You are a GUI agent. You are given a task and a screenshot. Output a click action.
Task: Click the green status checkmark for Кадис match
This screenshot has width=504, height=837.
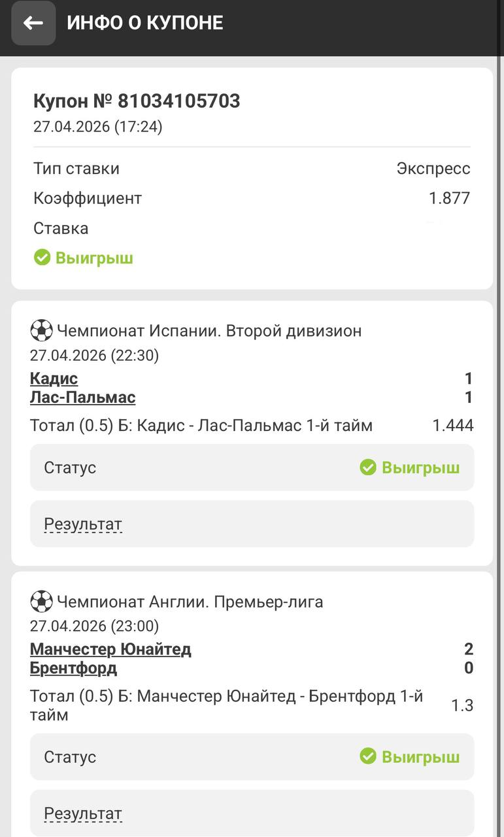[368, 467]
